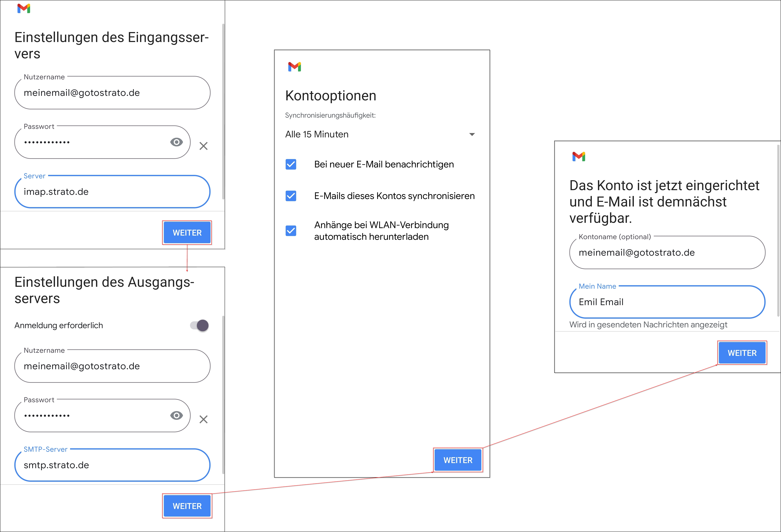This screenshot has height=532, width=781.
Task: Click WEITER on the account completion panel
Action: point(742,353)
